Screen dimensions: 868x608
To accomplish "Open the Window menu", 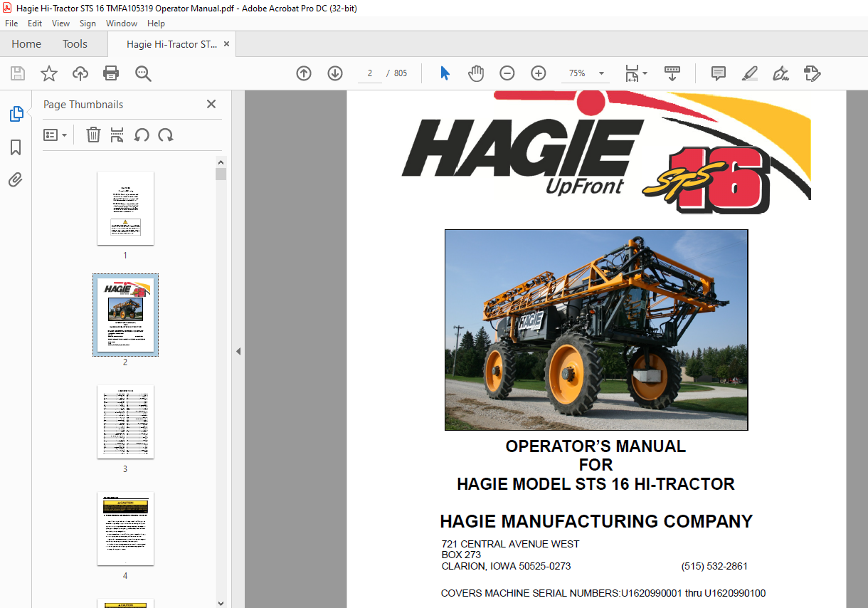I will click(122, 23).
